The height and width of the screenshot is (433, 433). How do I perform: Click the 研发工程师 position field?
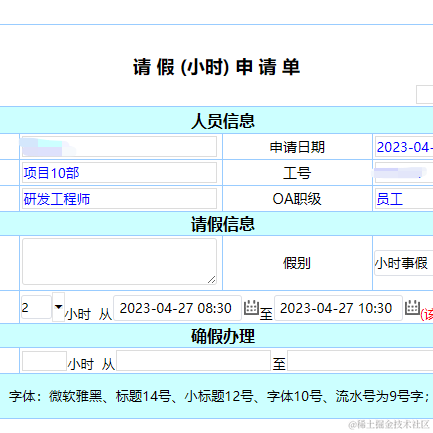coord(119,199)
